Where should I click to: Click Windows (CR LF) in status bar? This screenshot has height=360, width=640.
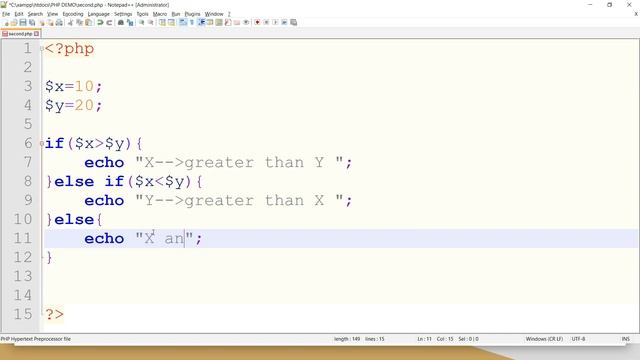544,339
